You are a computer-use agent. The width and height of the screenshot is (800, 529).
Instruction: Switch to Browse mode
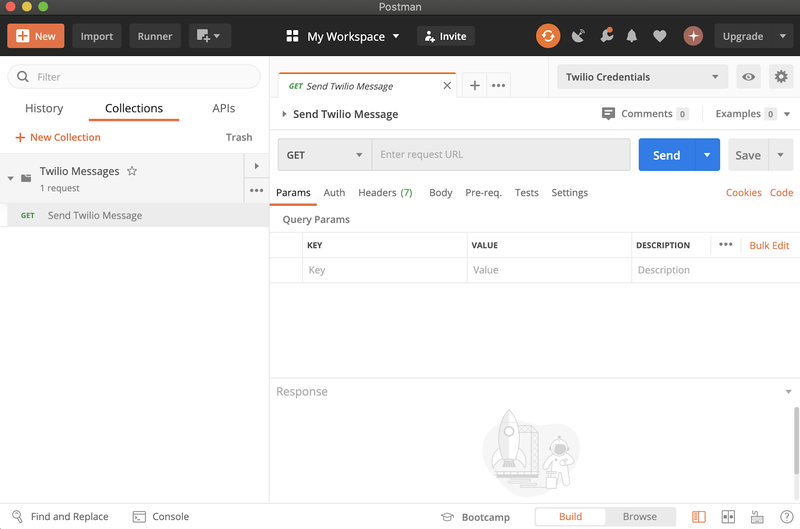click(x=639, y=517)
